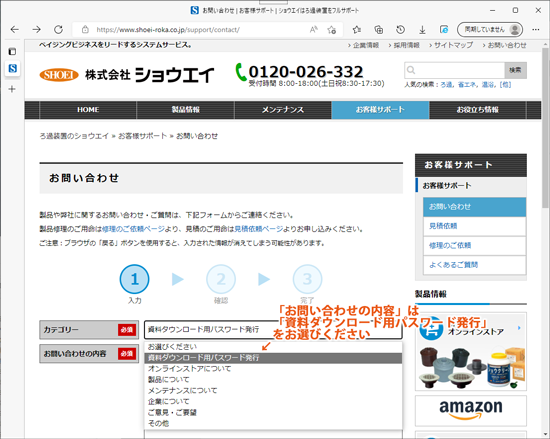
Task: Choose メンテナンスについて option
Action: [x=273, y=390]
